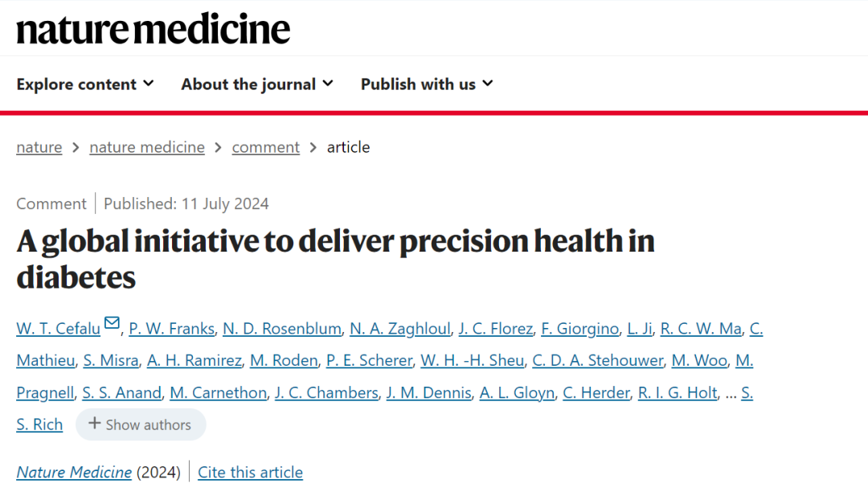Select author M. Roden

point(284,361)
